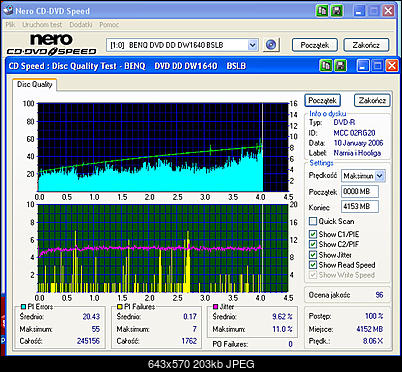Click the magenta Jitter legend swatch
This screenshot has height=372, width=402.
point(216,307)
